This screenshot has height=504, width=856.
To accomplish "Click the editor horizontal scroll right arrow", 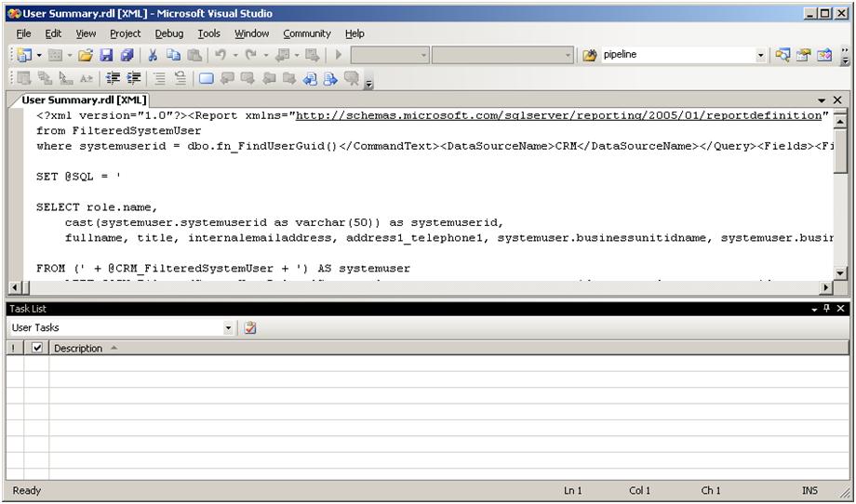I will coord(827,287).
